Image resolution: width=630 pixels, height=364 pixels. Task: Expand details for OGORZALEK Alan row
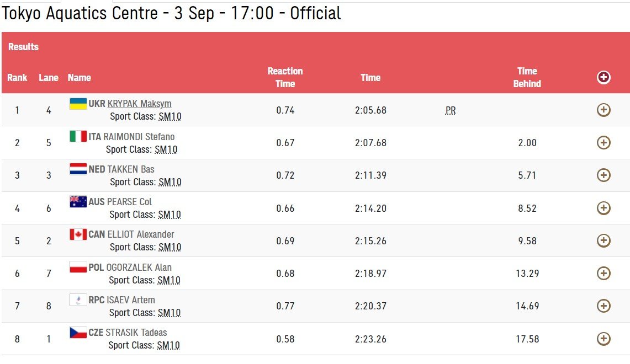[x=603, y=273]
